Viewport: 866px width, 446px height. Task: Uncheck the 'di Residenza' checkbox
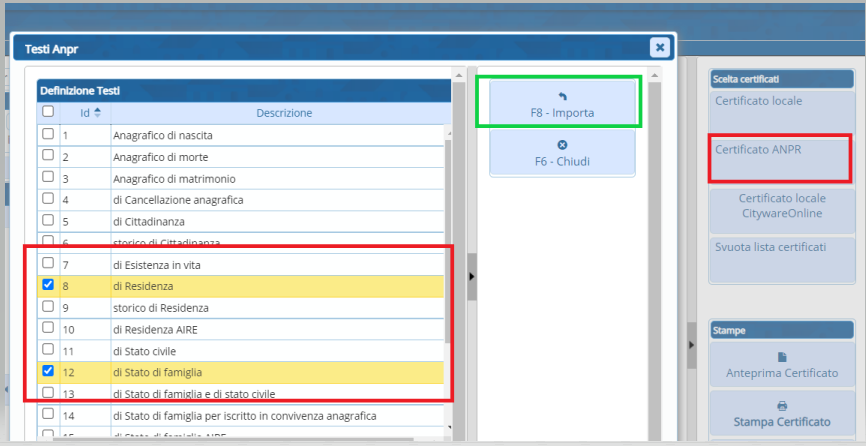click(48, 285)
